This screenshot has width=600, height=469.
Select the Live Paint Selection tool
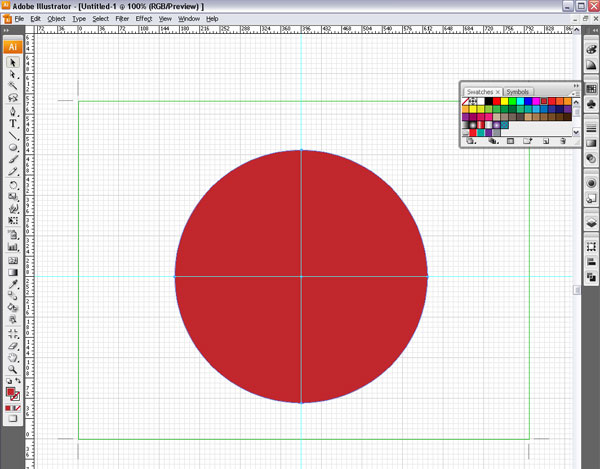[13, 319]
